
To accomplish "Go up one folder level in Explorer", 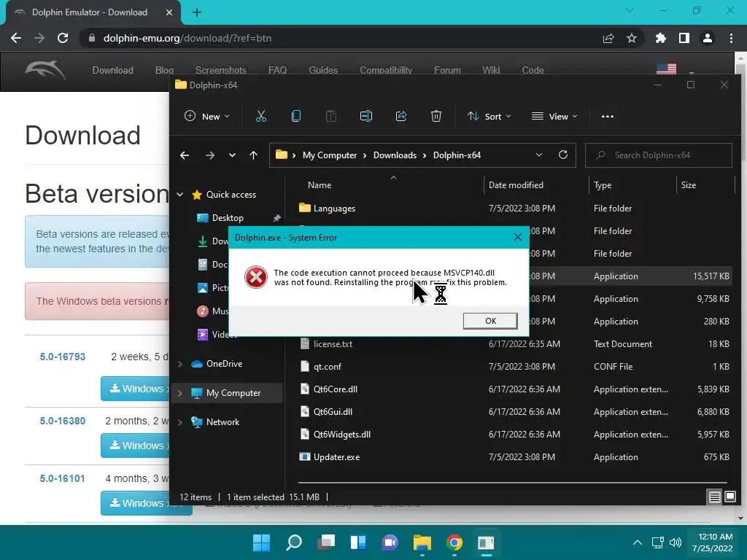I will coord(253,155).
